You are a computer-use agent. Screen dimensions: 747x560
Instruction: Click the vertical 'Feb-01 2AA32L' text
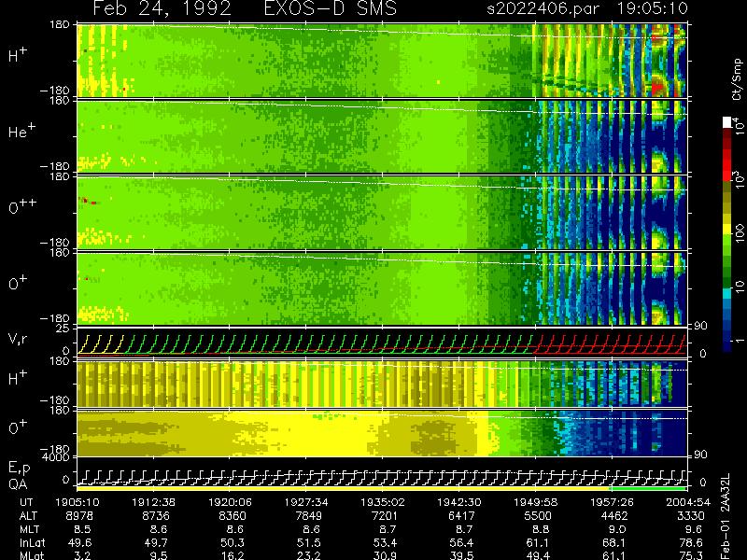coord(726,517)
